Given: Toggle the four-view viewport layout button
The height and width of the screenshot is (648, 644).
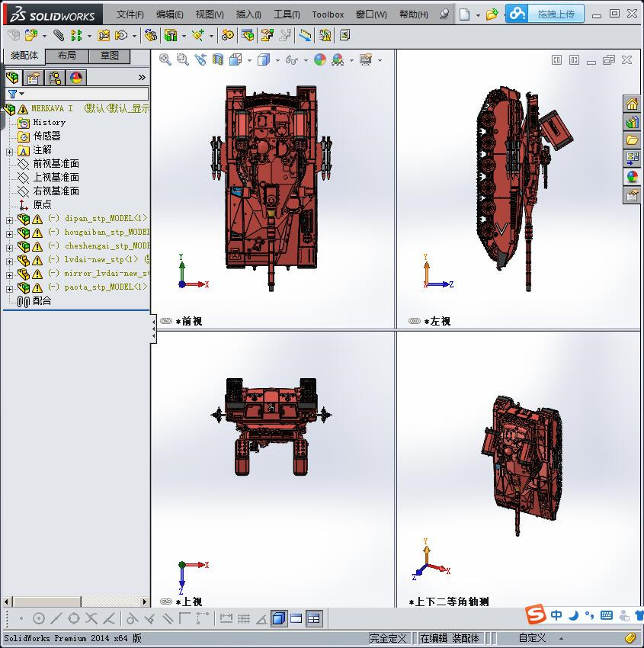Looking at the screenshot, I should click(x=314, y=618).
